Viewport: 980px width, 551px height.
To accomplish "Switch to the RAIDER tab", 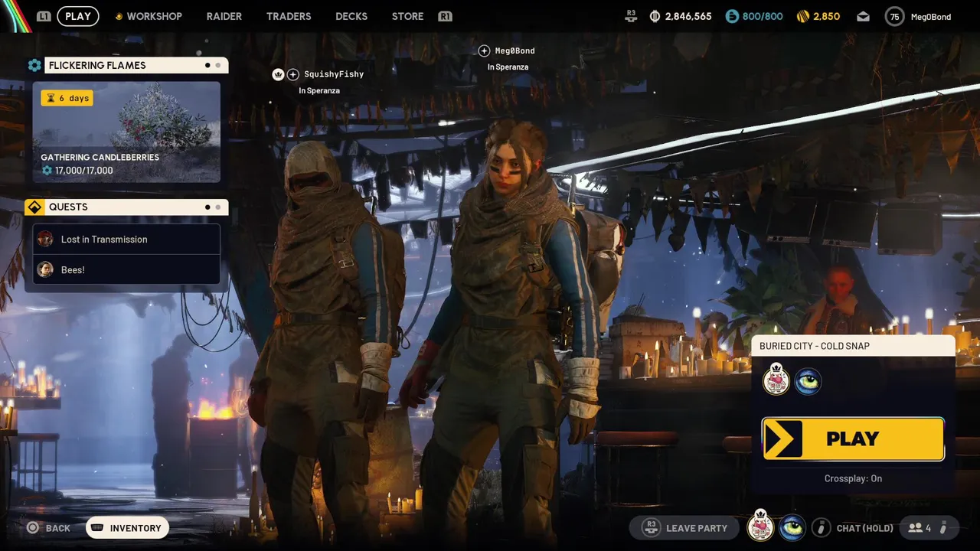I will 224,16.
